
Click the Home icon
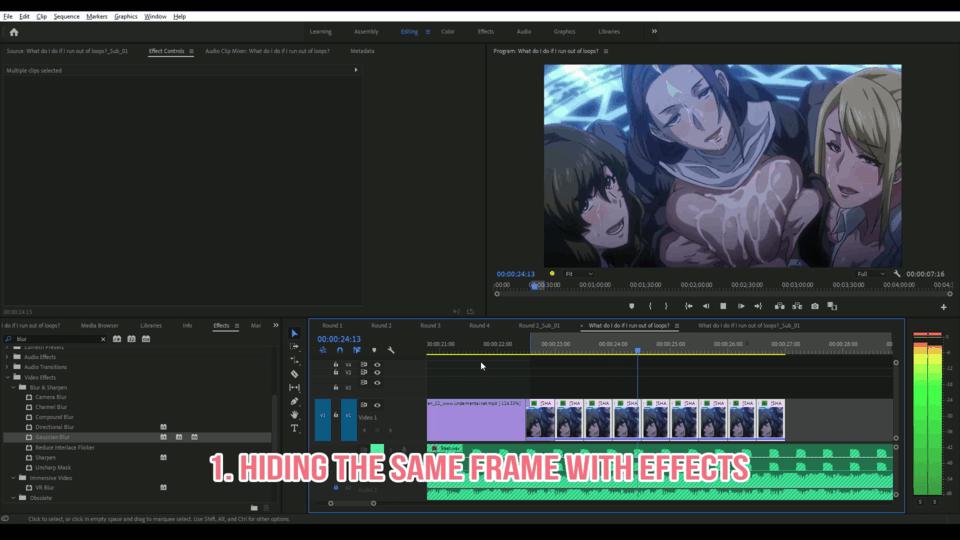click(14, 32)
